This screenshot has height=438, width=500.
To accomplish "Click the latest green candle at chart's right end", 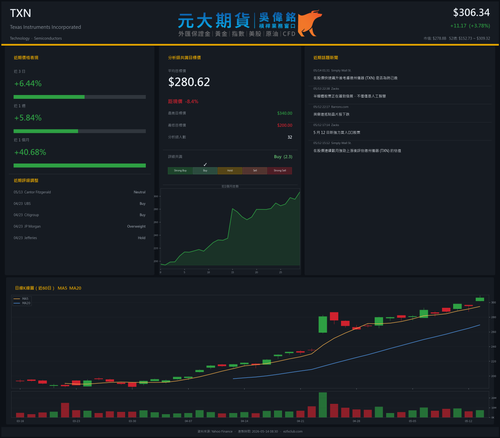I will [x=480, y=299].
